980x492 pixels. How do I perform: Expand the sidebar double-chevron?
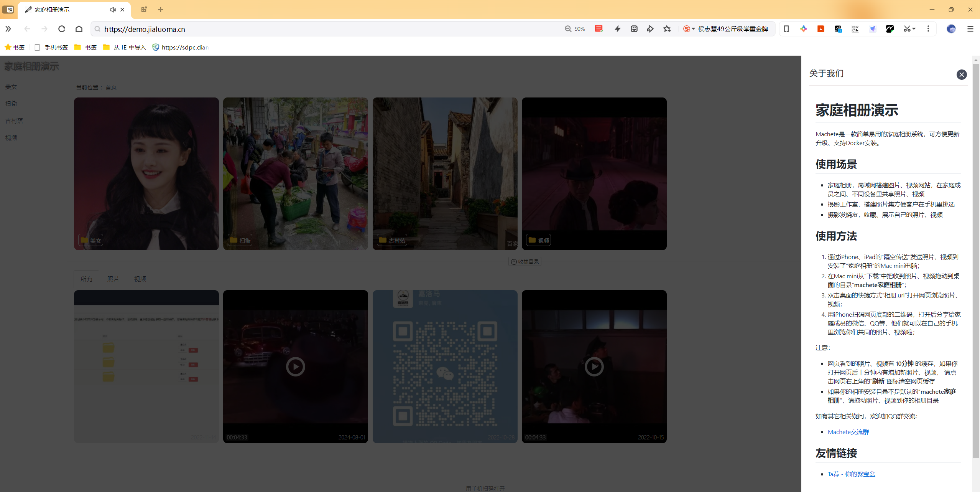(x=8, y=29)
